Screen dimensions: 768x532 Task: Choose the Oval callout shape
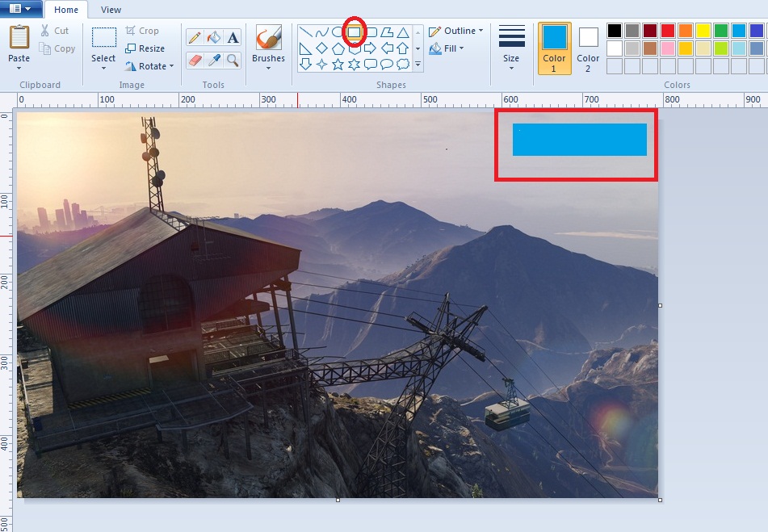[x=387, y=64]
